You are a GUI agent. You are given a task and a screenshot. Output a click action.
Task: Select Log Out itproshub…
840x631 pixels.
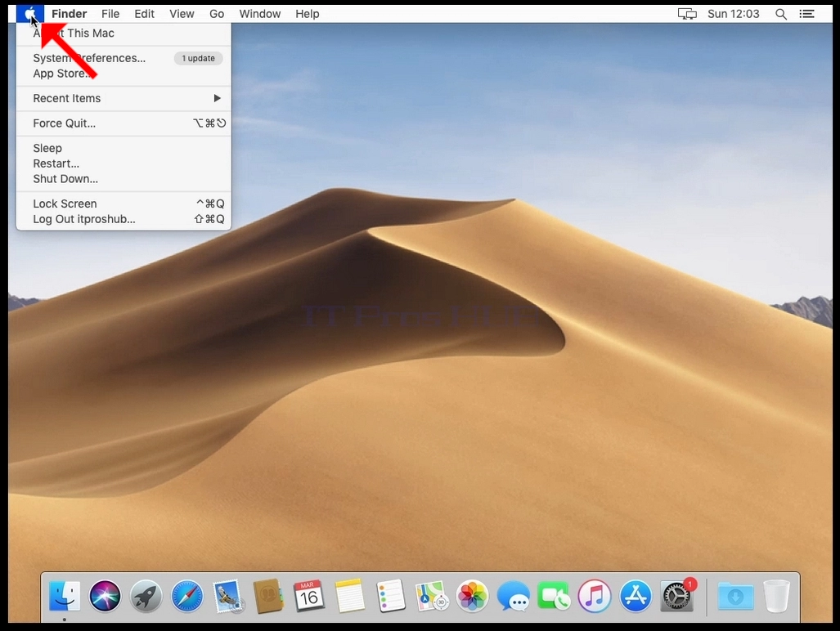tap(124, 219)
